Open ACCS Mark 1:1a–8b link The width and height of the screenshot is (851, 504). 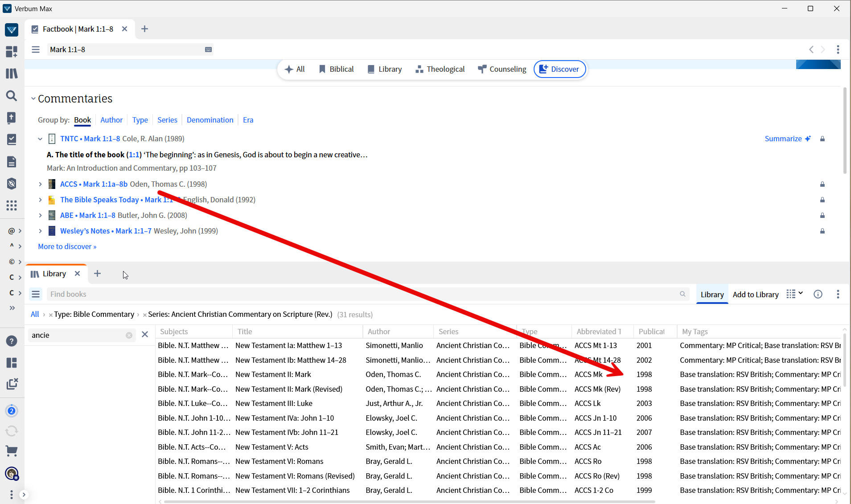(x=94, y=184)
